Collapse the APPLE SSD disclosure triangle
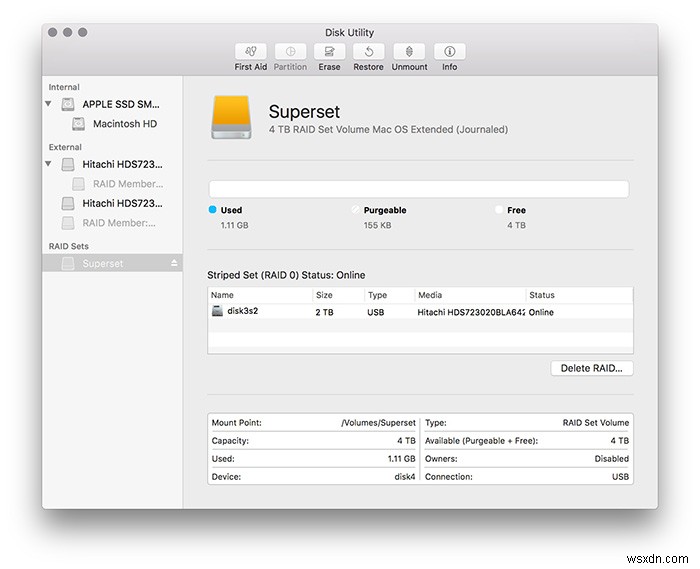This screenshot has width=700, height=569. coord(48,104)
